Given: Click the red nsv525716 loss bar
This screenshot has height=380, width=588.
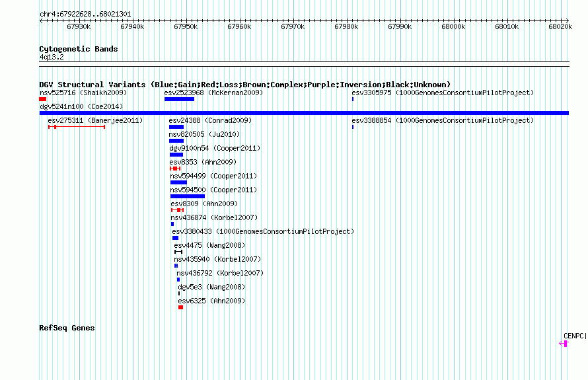Looking at the screenshot, I should (x=43, y=99).
